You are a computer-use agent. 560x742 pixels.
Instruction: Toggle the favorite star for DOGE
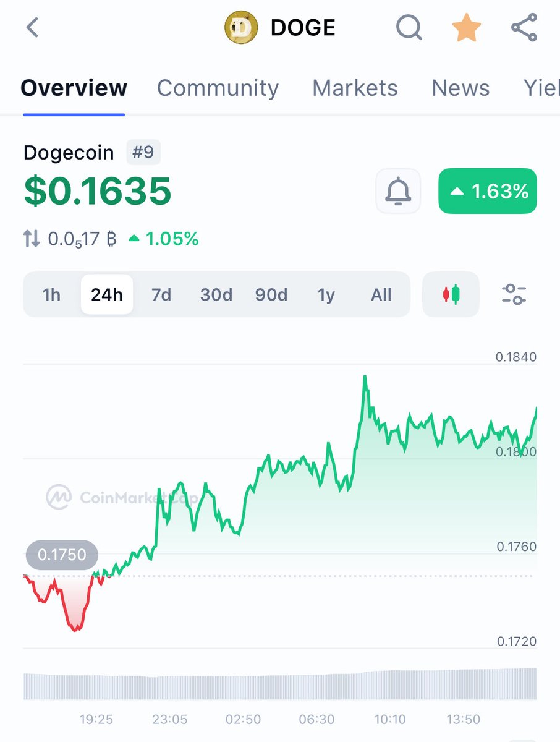point(467,28)
